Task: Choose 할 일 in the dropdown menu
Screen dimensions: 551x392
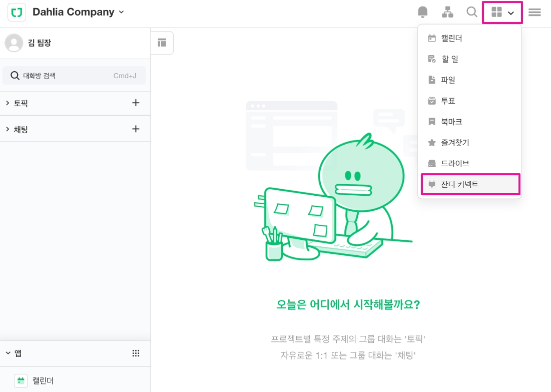Action: point(469,59)
